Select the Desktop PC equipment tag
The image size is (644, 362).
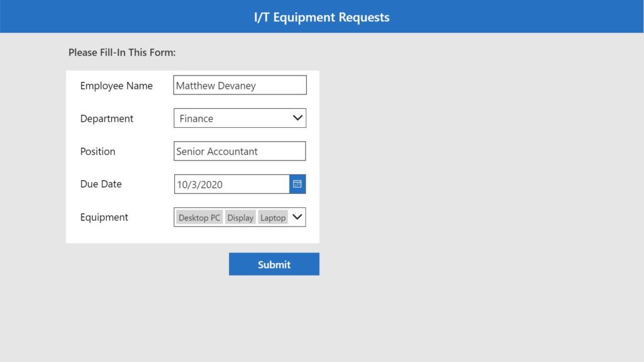199,218
